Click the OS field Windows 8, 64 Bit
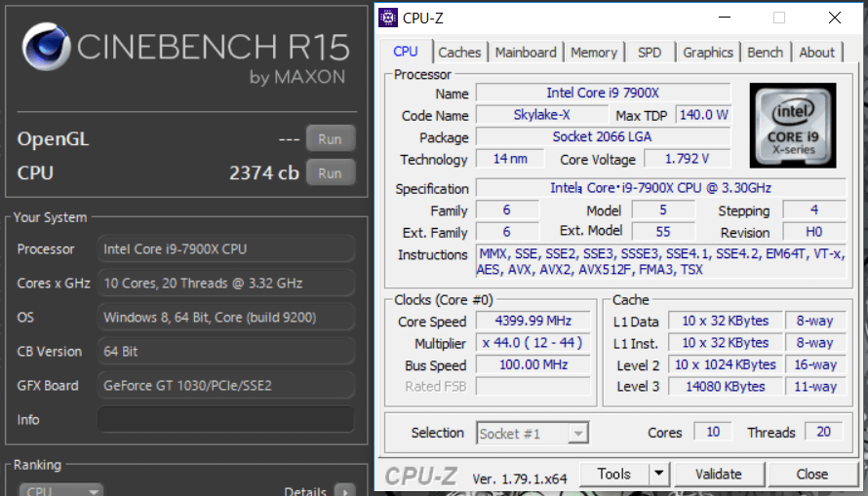 226,318
